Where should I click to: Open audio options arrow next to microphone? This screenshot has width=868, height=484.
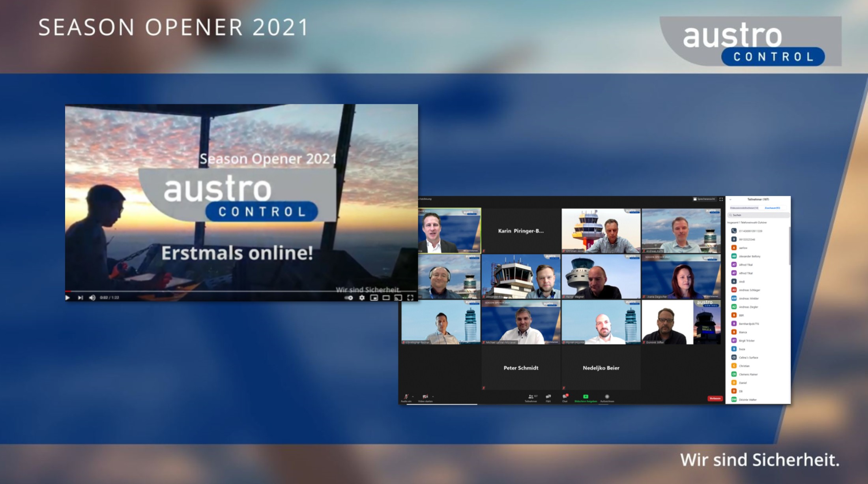pos(413,396)
